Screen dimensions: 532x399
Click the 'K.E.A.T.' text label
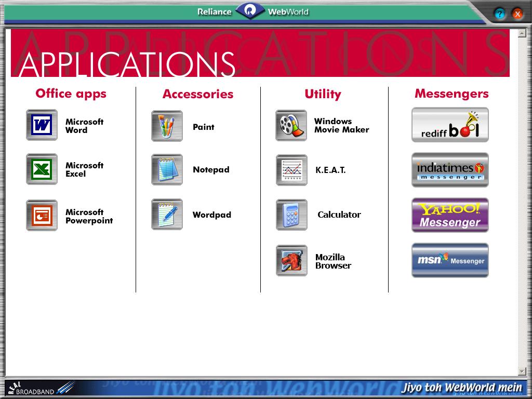click(330, 170)
